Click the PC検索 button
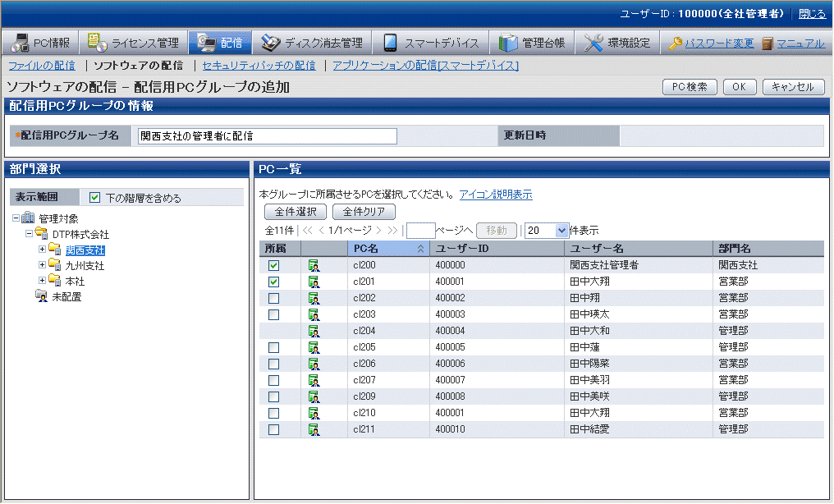This screenshot has height=504, width=834. point(690,87)
